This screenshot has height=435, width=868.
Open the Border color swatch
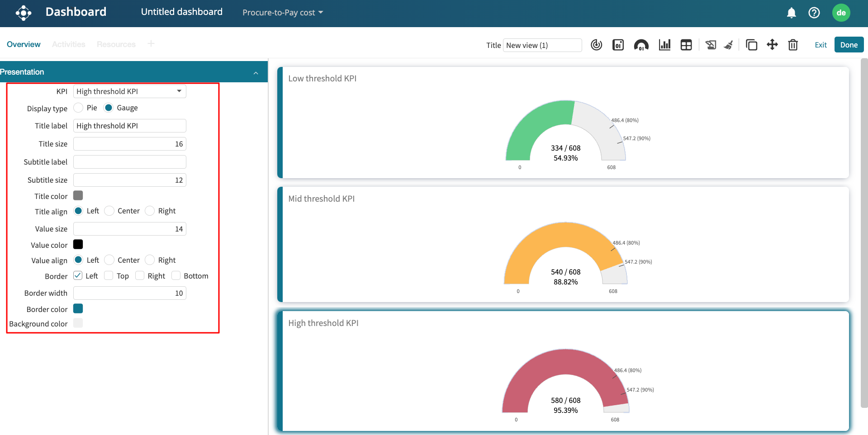coord(78,309)
